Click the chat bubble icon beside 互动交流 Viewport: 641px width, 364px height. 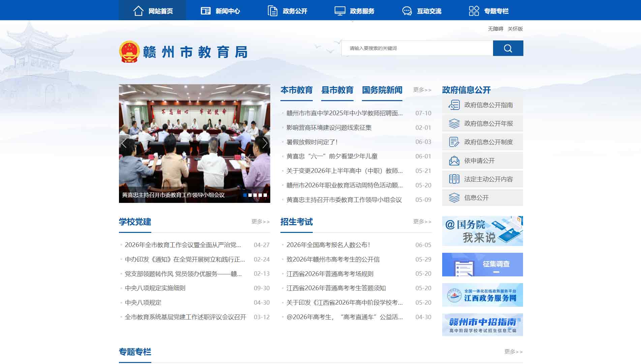407,11
